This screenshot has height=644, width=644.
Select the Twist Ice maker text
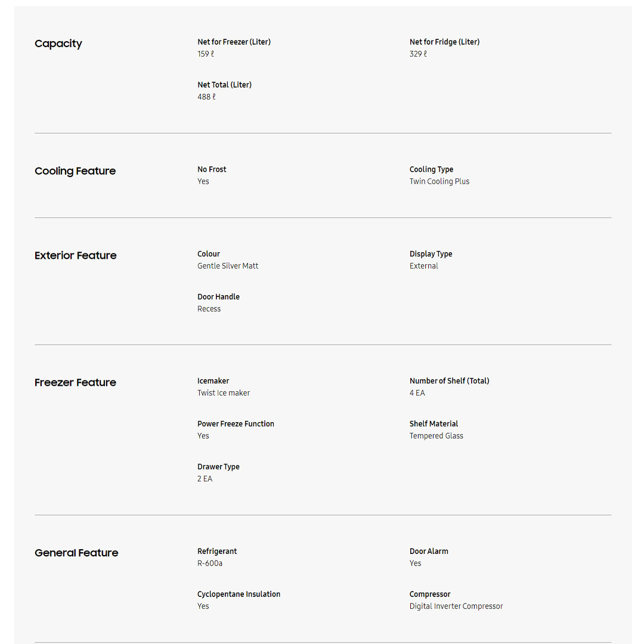pyautogui.click(x=224, y=393)
